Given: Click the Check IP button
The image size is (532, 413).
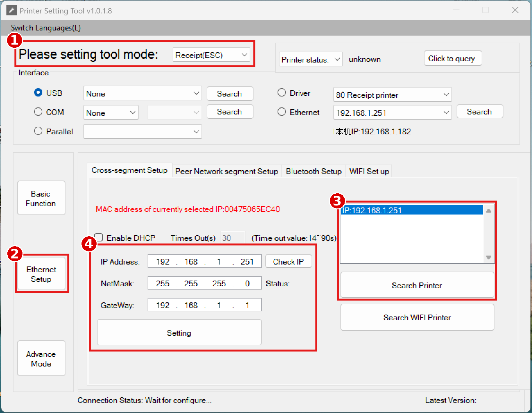Looking at the screenshot, I should [288, 261].
